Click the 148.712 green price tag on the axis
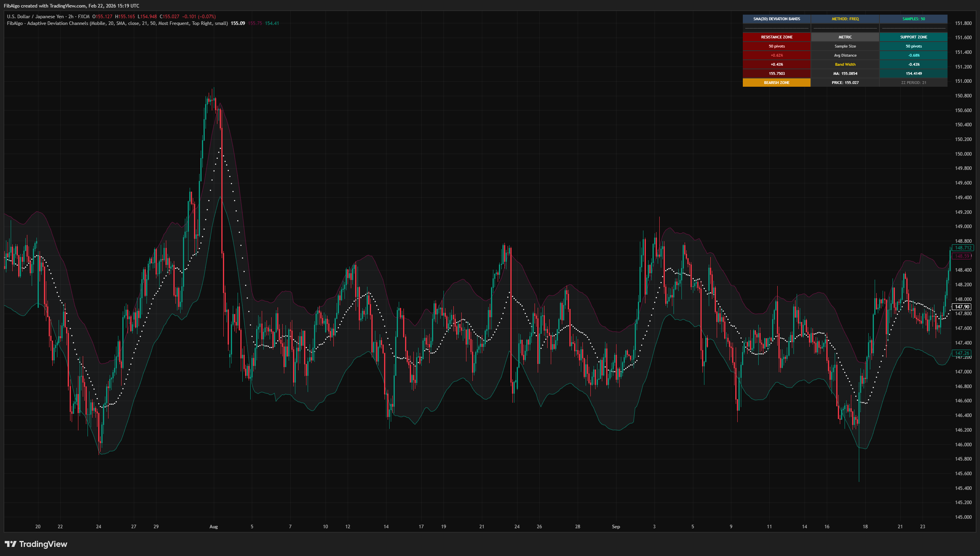The width and height of the screenshot is (980, 556). point(963,248)
